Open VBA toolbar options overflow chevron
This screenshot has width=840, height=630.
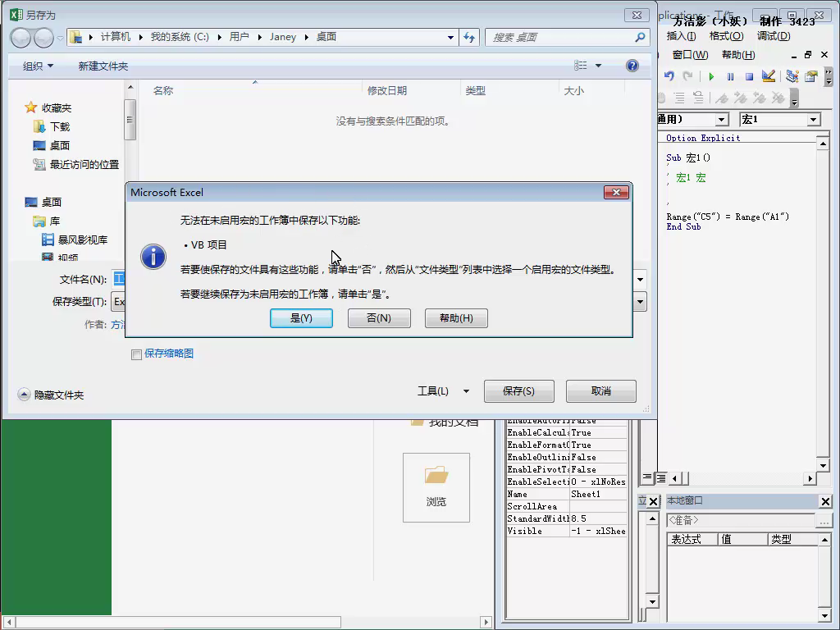pyautogui.click(x=829, y=76)
